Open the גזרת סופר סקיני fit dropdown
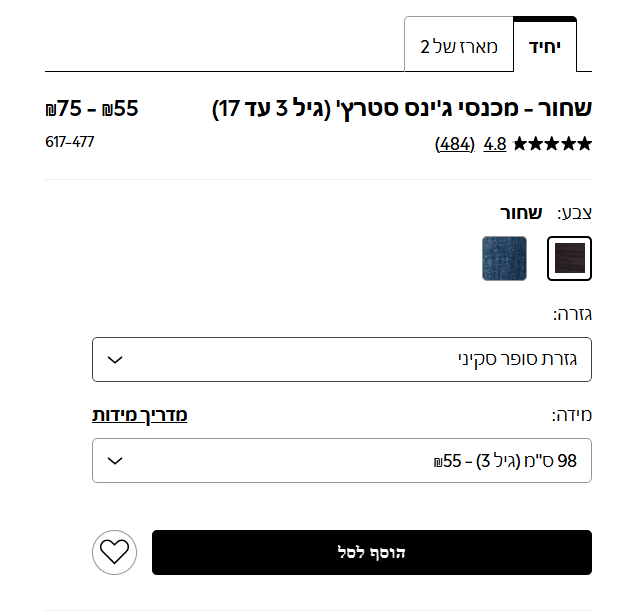Screen dimensions: 644x615 pyautogui.click(x=342, y=359)
